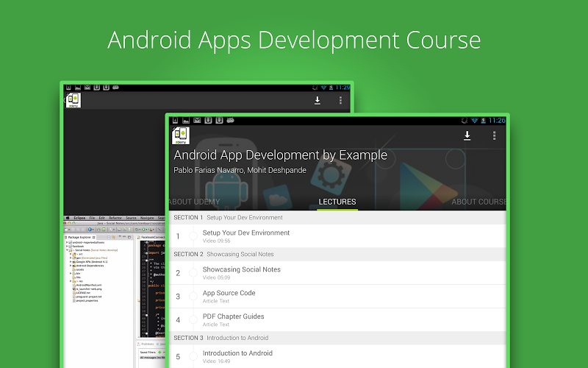Open overflow menu in front course screen
The width and height of the screenshot is (588, 368).
pyautogui.click(x=494, y=135)
